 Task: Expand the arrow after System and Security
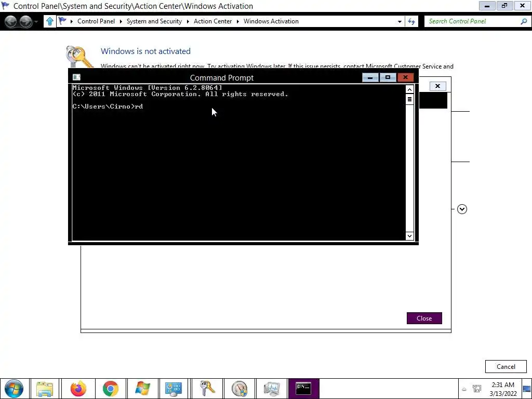tap(188, 21)
